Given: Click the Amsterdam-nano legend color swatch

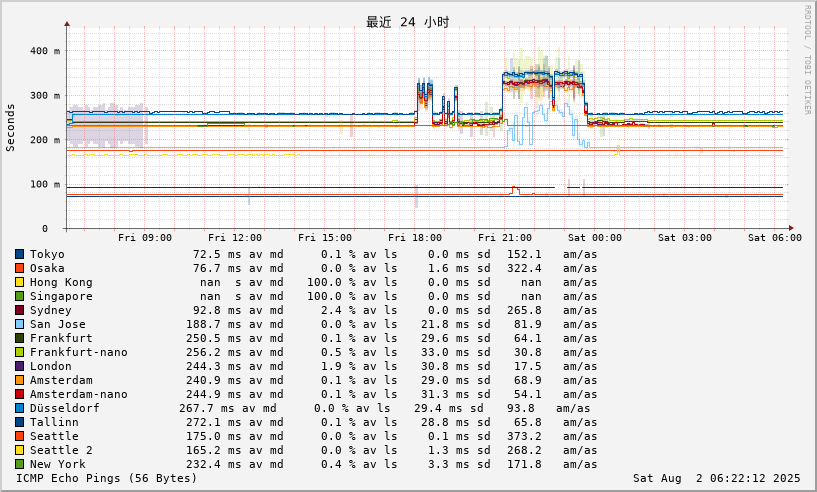Looking at the screenshot, I should click(19, 394).
